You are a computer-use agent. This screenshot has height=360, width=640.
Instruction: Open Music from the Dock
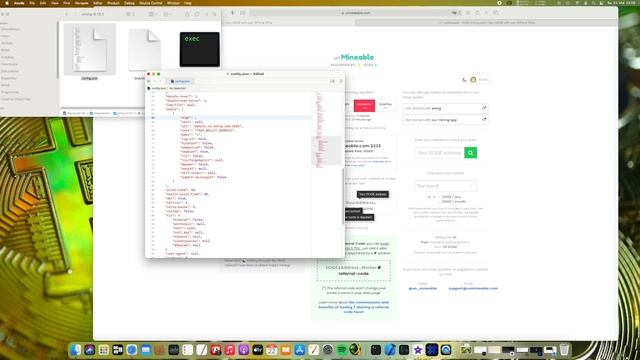[229, 350]
